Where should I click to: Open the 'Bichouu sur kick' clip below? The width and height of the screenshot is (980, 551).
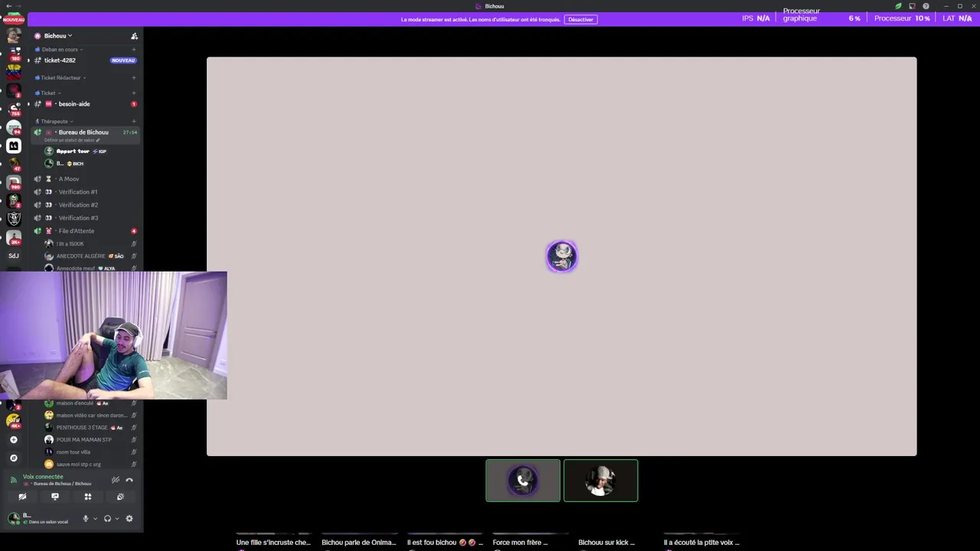click(606, 543)
